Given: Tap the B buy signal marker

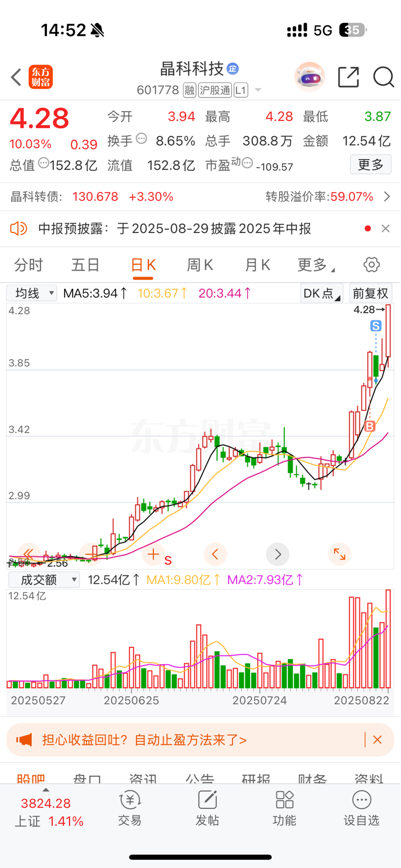Looking at the screenshot, I should [370, 426].
